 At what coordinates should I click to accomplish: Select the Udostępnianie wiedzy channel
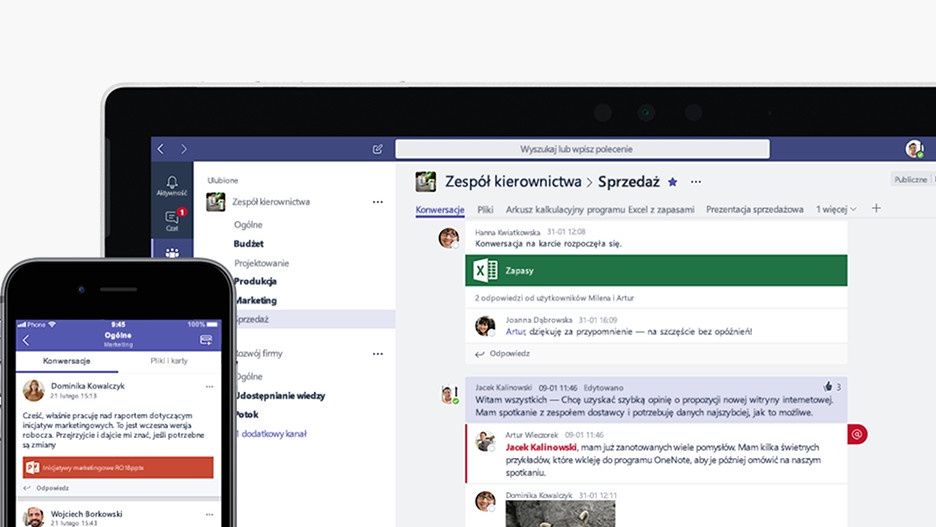(280, 396)
